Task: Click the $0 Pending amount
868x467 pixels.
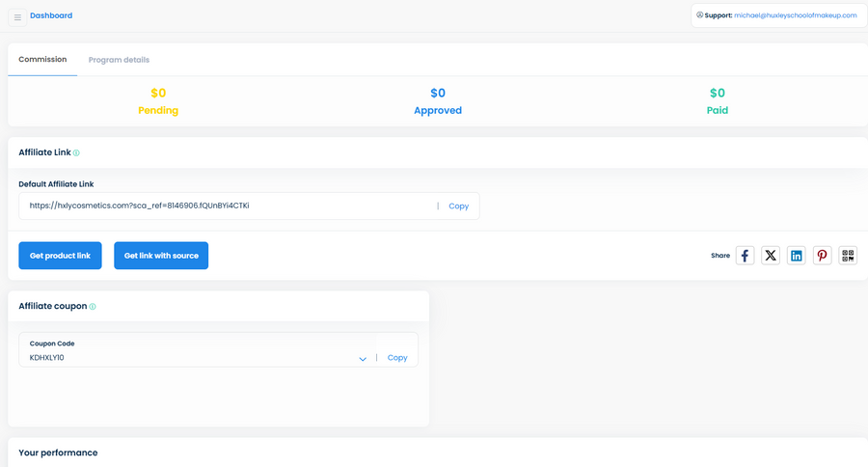Action: [158, 93]
